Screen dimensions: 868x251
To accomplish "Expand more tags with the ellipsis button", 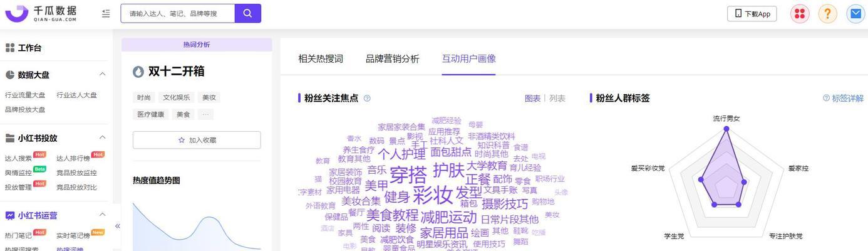I will click(x=205, y=114).
